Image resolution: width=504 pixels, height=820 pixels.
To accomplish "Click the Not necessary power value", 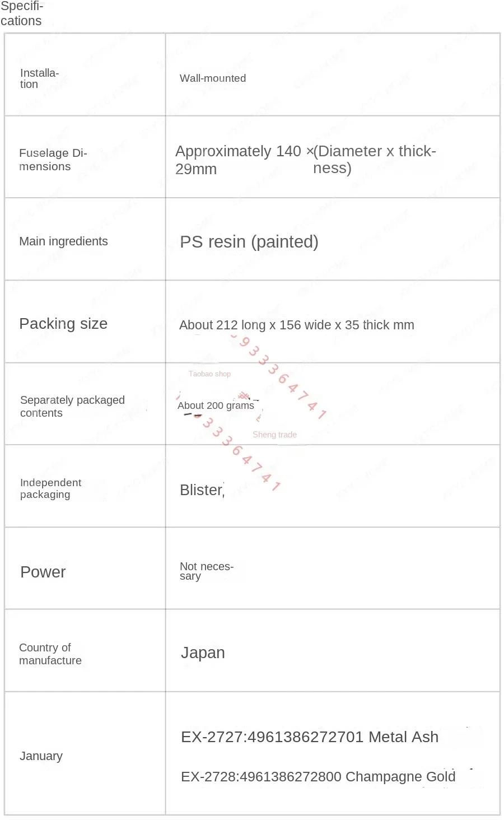I will point(206,571).
